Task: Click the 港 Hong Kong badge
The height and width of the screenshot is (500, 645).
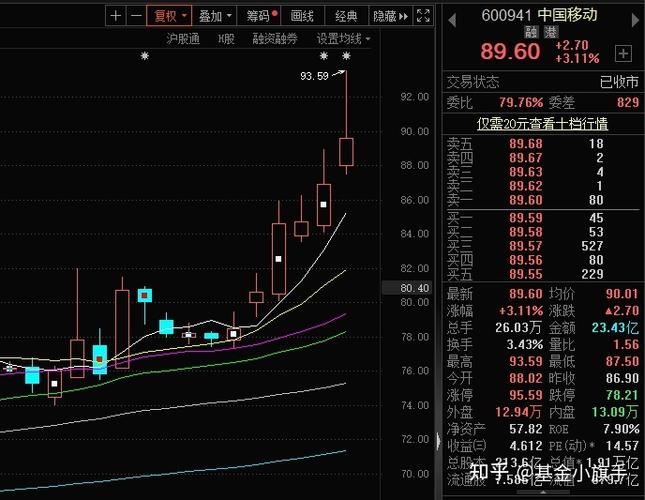Action: (x=550, y=31)
